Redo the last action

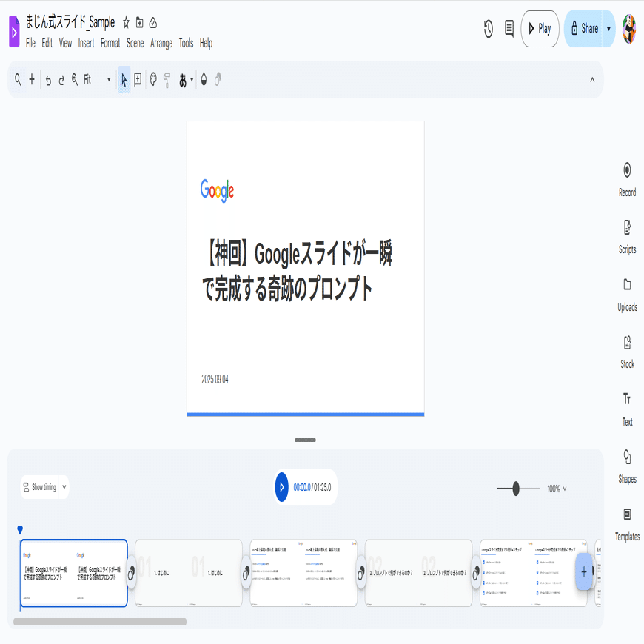61,80
